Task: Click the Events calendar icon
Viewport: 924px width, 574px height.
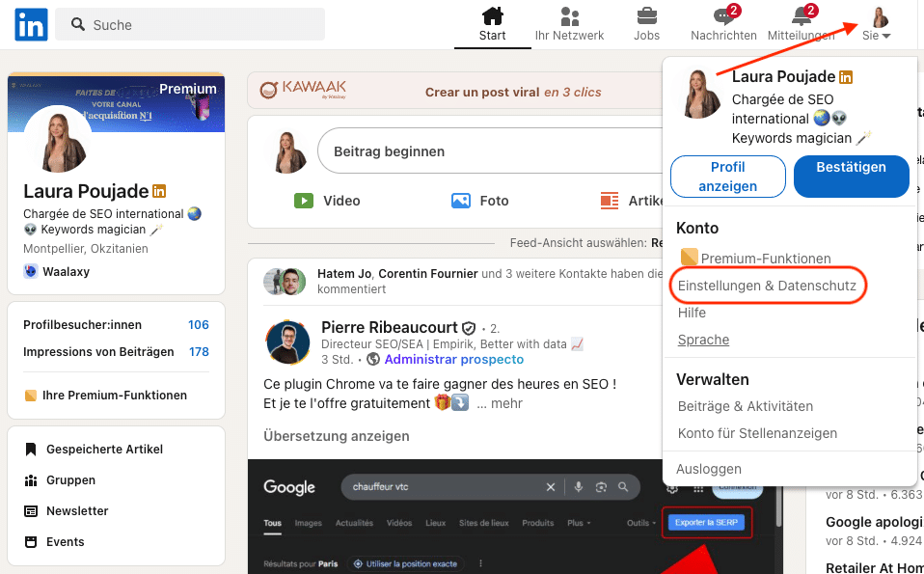Action: (x=31, y=542)
